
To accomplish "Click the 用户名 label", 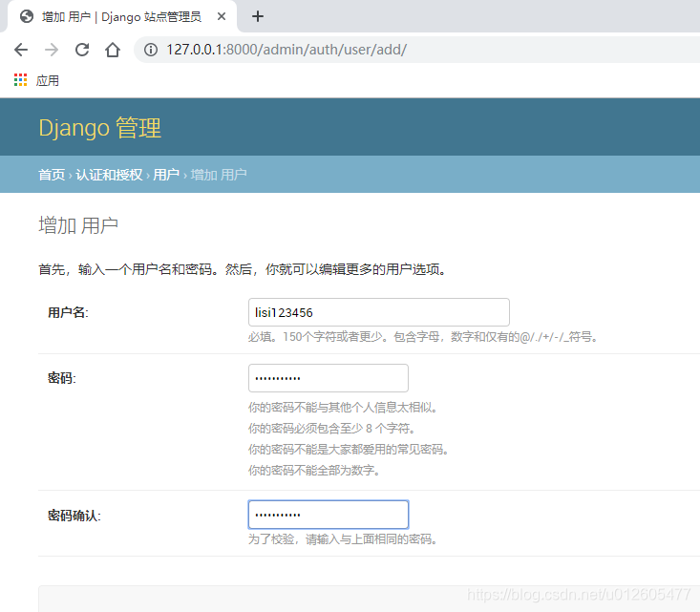I will [68, 312].
